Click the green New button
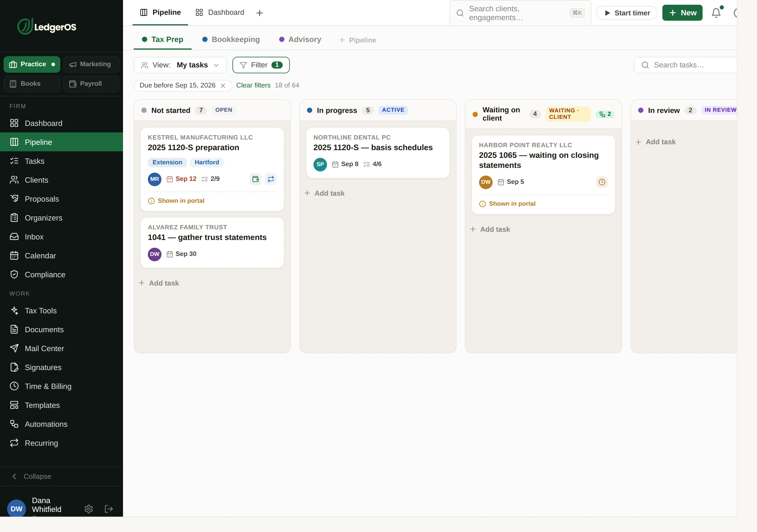The image size is (757, 532). [682, 13]
